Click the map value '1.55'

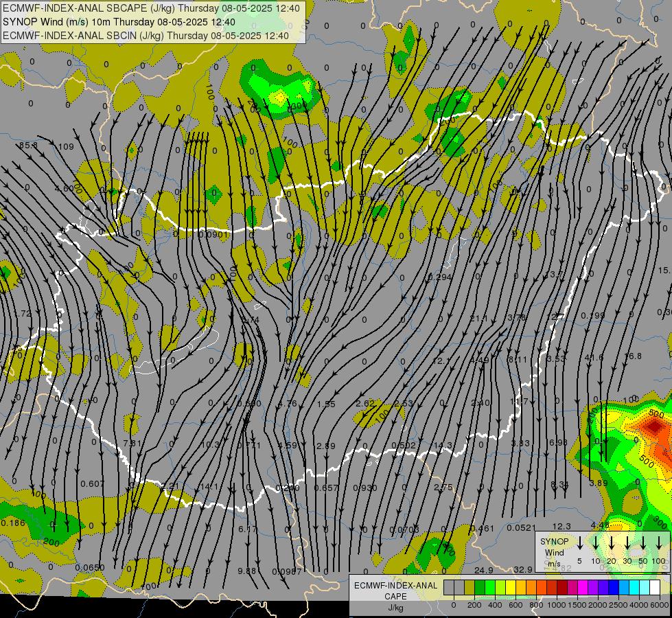pos(326,404)
